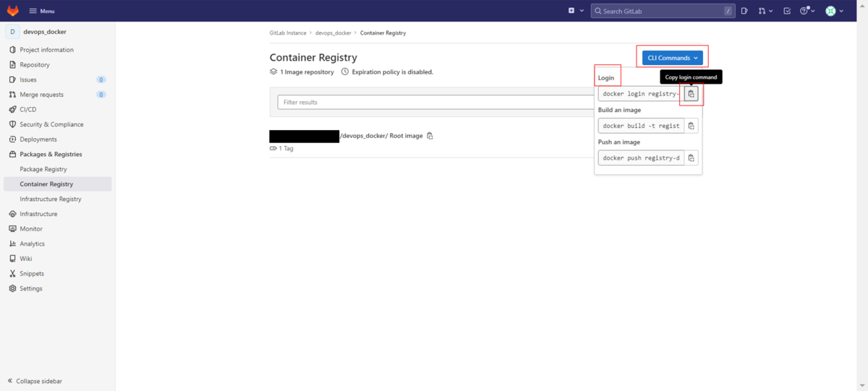Open CI/CD section in sidebar
The height and width of the screenshot is (391, 868).
click(x=27, y=110)
